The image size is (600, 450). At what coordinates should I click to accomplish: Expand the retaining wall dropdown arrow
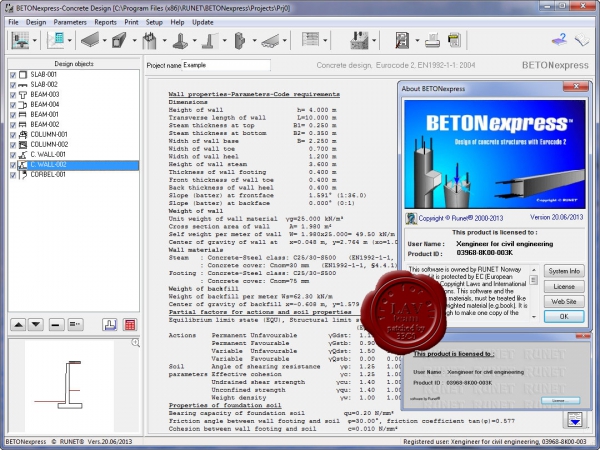coord(225,41)
